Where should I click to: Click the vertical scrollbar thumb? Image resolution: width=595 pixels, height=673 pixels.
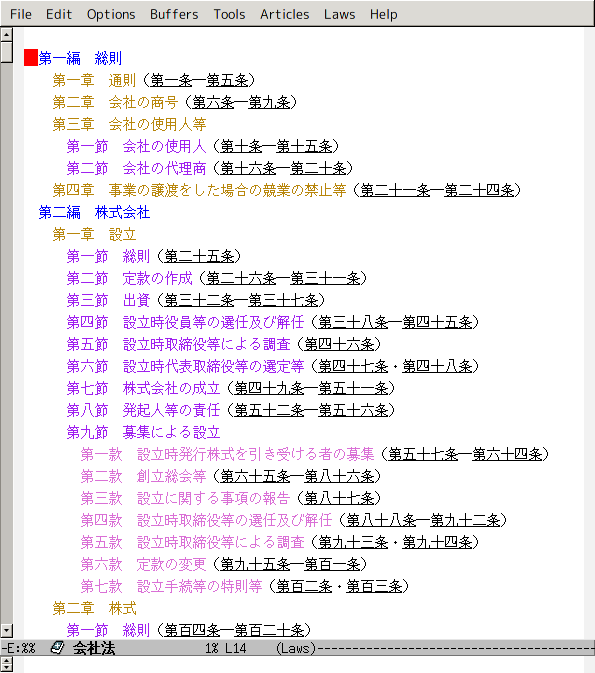pyautogui.click(x=6, y=52)
